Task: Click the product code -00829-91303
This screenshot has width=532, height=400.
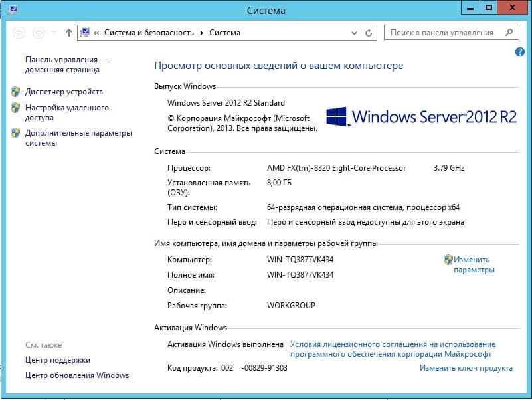Action: 264,368
